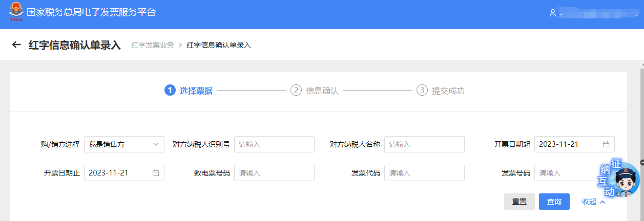The image size is (644, 221).
Task: Click calendar icon in 开票日期起 field
Action: pos(606,144)
